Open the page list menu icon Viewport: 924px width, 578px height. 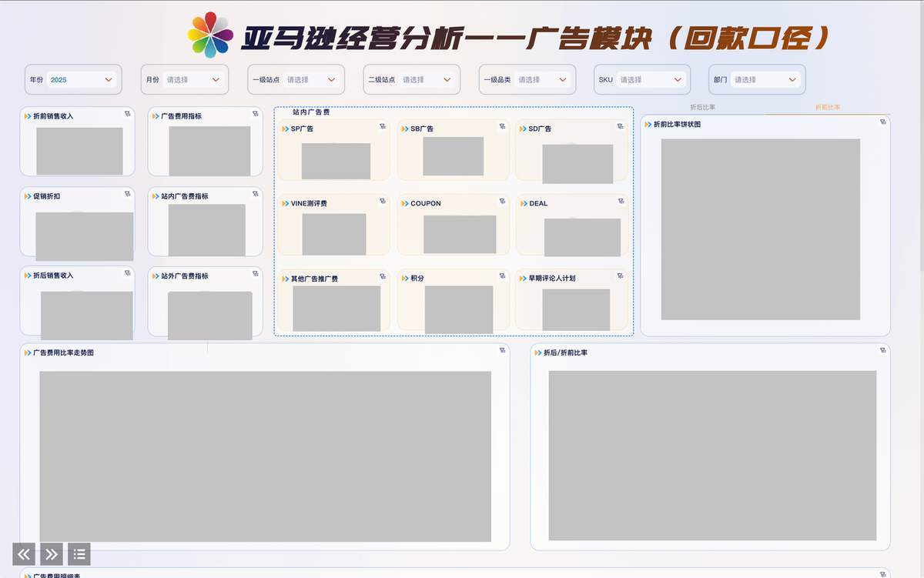tap(79, 553)
